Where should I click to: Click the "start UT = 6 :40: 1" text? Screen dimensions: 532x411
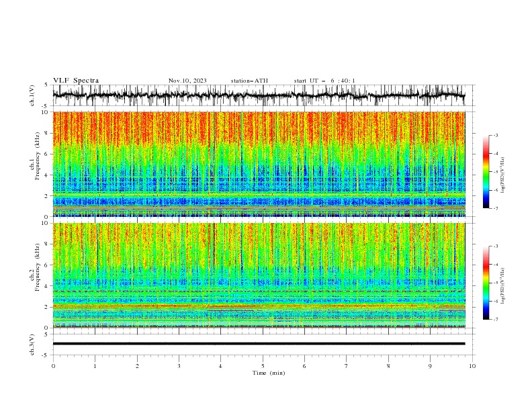pos(324,81)
